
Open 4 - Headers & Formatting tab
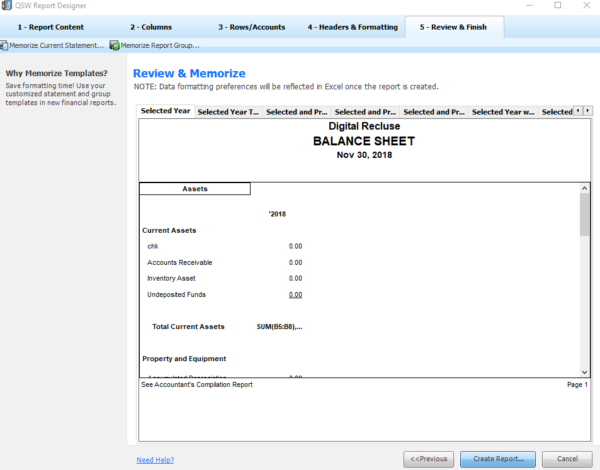pos(353,27)
